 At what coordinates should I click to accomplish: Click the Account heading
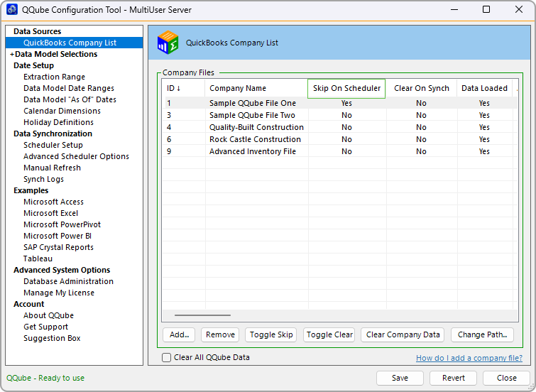[x=28, y=304]
